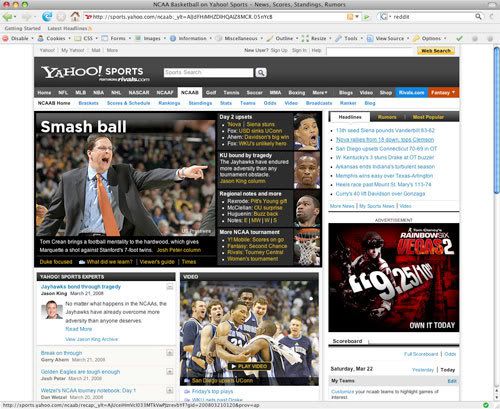
Task: Click the Yahoo! Sports logo
Action: [x=95, y=73]
